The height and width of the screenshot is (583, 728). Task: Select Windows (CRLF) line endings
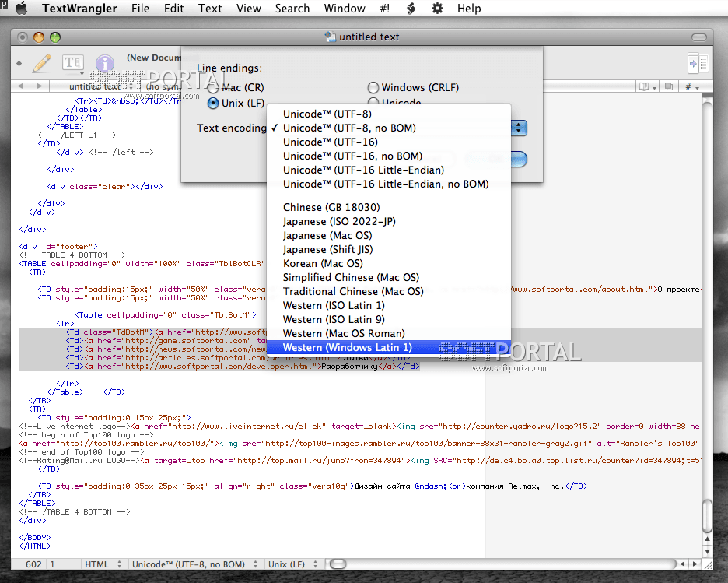tap(373, 88)
